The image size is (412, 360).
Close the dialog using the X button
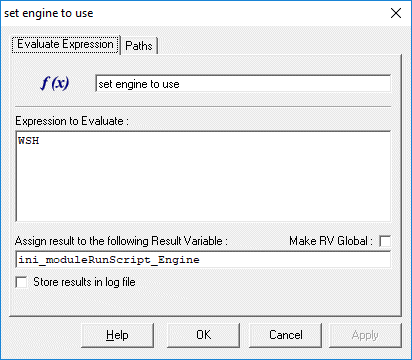396,13
